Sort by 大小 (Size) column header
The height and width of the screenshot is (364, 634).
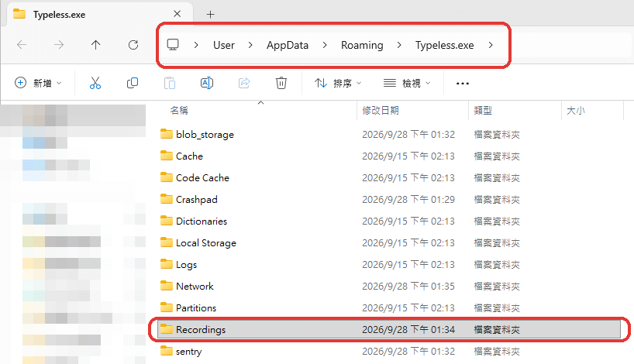click(576, 110)
